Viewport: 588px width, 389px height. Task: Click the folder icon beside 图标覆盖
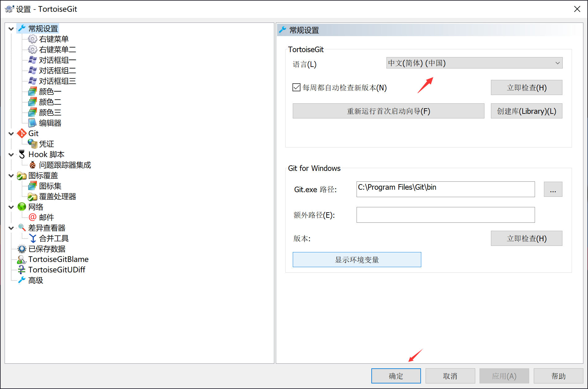(22, 176)
